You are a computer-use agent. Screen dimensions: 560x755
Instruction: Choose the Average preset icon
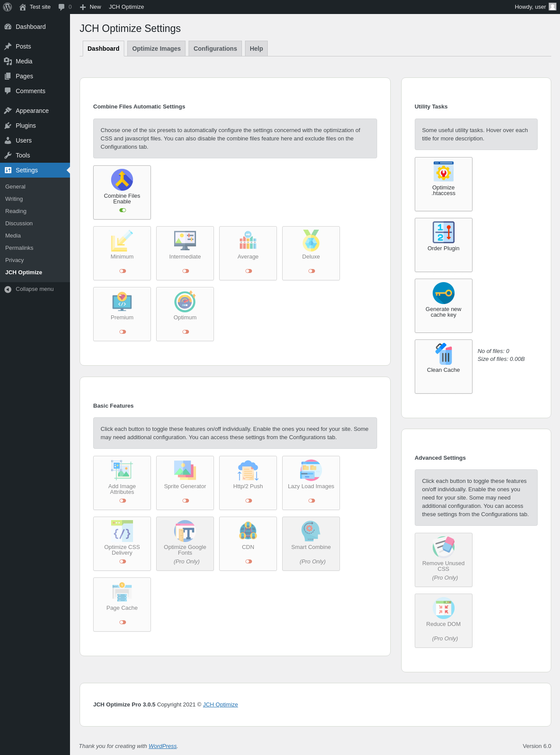point(248,241)
